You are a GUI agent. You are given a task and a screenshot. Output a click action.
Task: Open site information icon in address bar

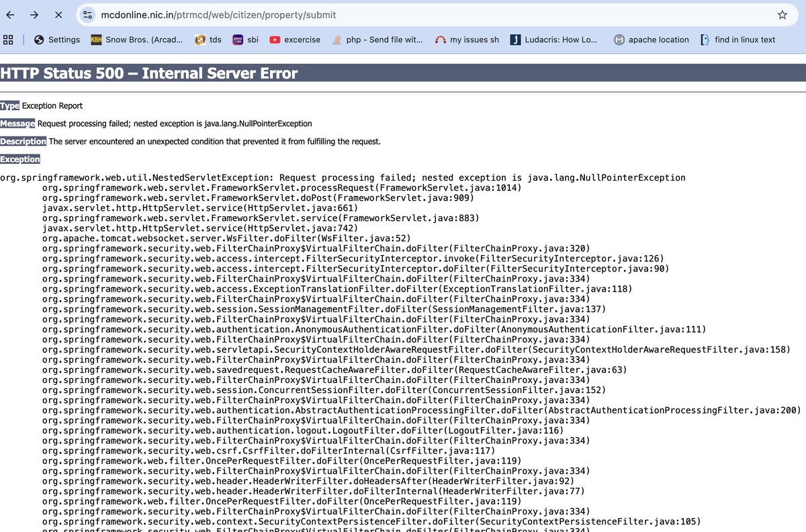click(x=88, y=15)
